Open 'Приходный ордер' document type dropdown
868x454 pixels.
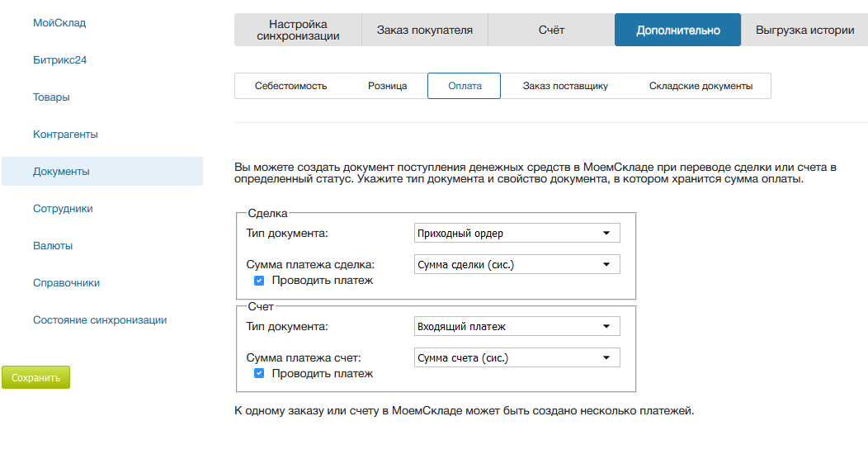click(516, 233)
